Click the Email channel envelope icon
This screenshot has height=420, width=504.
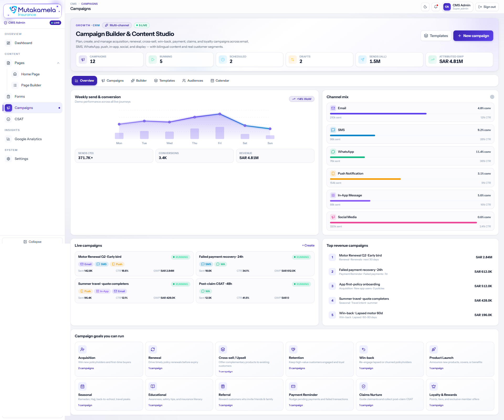point(333,108)
